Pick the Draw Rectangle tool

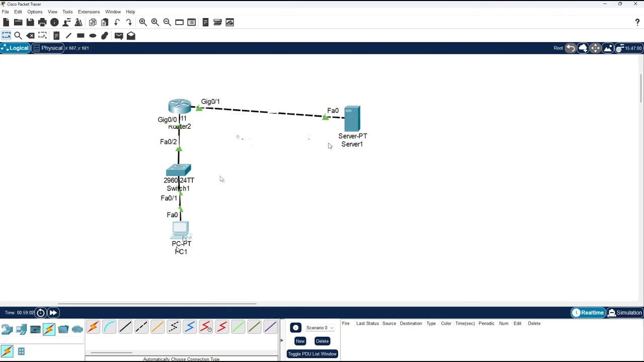80,36
